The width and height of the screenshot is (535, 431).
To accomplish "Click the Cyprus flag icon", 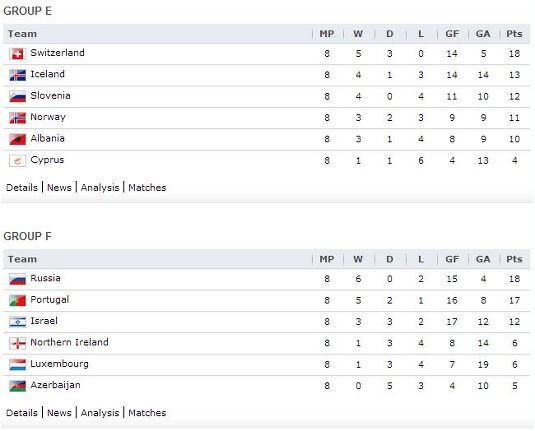I will click(17, 161).
